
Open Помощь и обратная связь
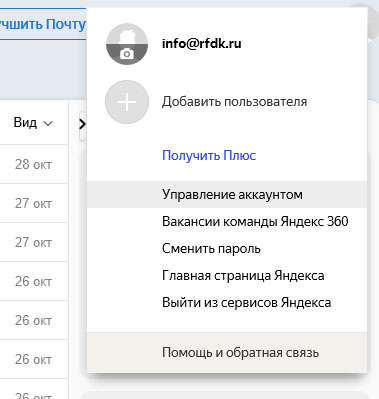point(227,352)
